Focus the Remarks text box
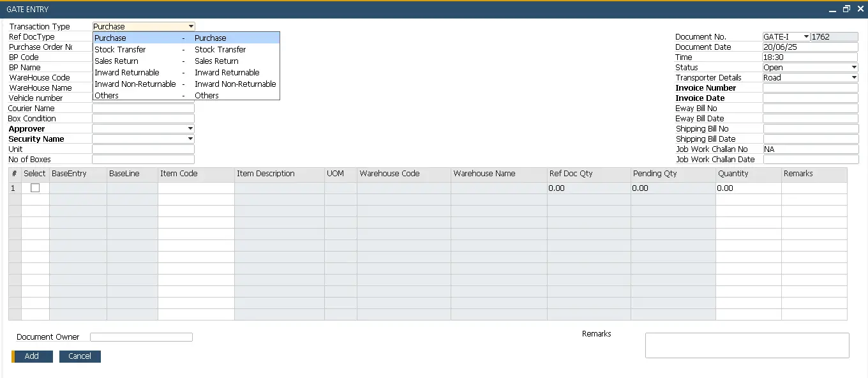The height and width of the screenshot is (378, 868). click(x=747, y=345)
